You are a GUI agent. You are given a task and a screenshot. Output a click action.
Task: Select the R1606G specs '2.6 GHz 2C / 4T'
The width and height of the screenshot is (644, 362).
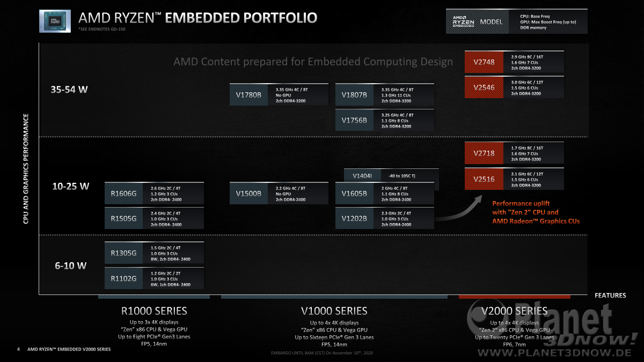[166, 187]
